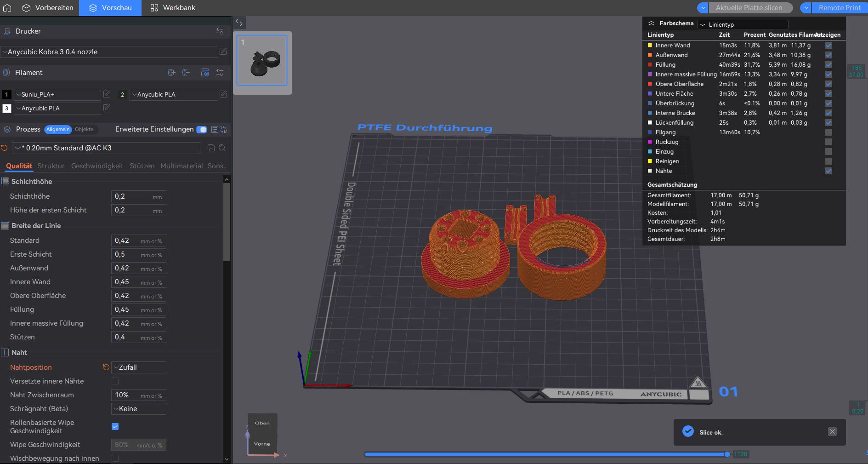Edit the Sunlu_PLA+ filament preset
The width and height of the screenshot is (868, 464).
pos(107,94)
